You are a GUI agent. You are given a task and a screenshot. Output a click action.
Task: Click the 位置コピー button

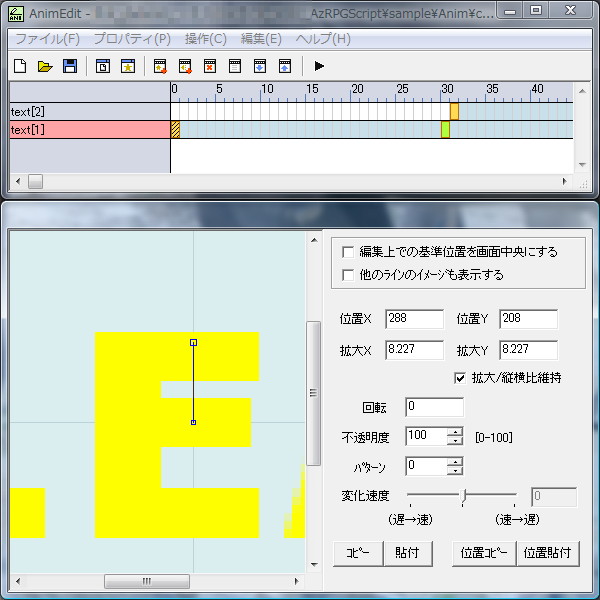click(484, 553)
